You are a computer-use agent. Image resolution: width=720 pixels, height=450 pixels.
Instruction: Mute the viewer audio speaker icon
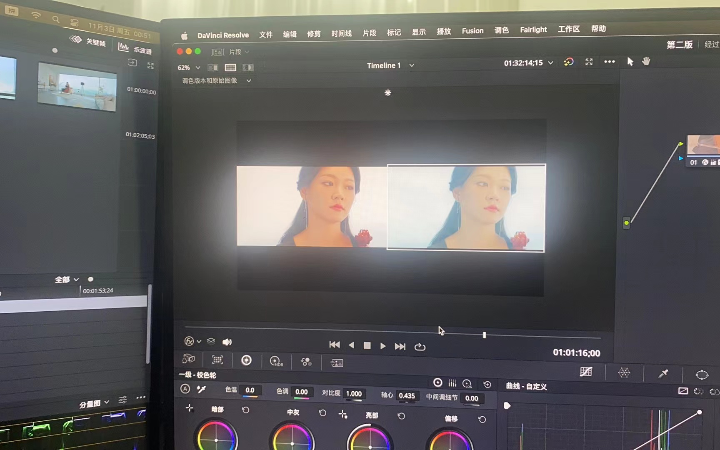[x=227, y=342]
